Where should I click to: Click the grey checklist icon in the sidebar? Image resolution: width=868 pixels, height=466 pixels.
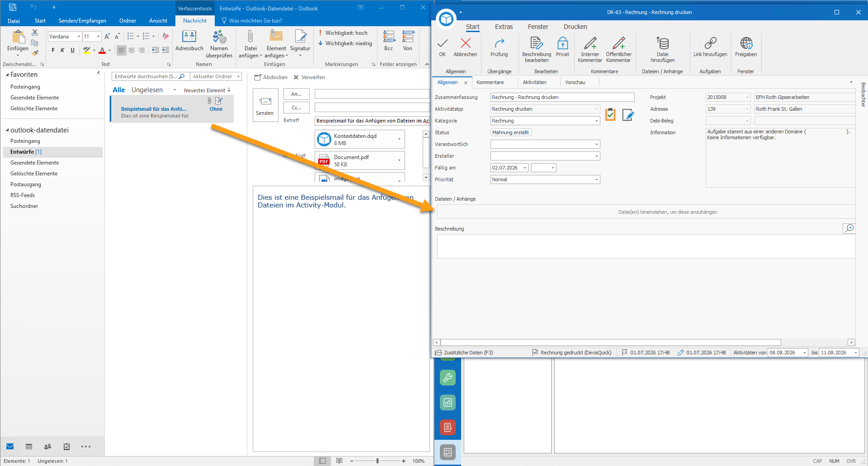(x=448, y=452)
